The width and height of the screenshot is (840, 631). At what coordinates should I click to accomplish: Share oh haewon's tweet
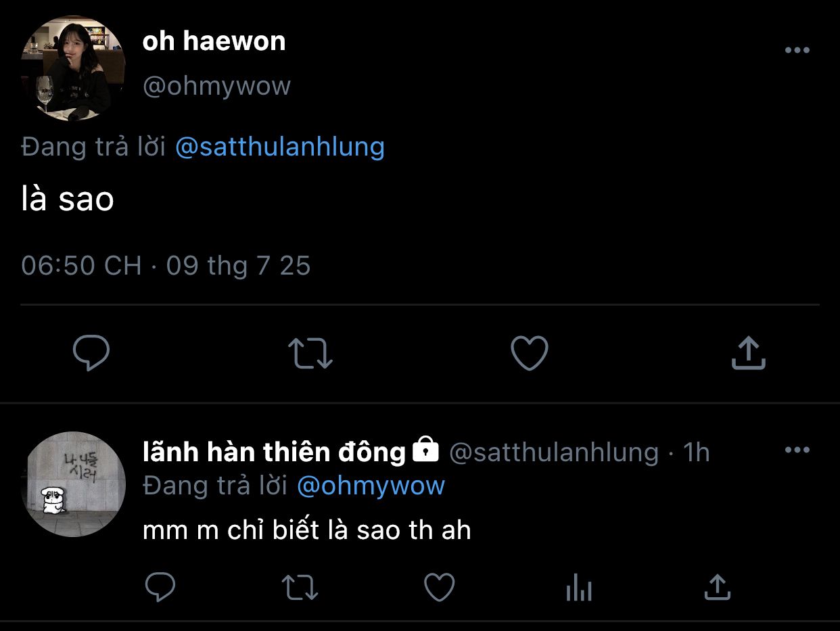click(x=748, y=353)
